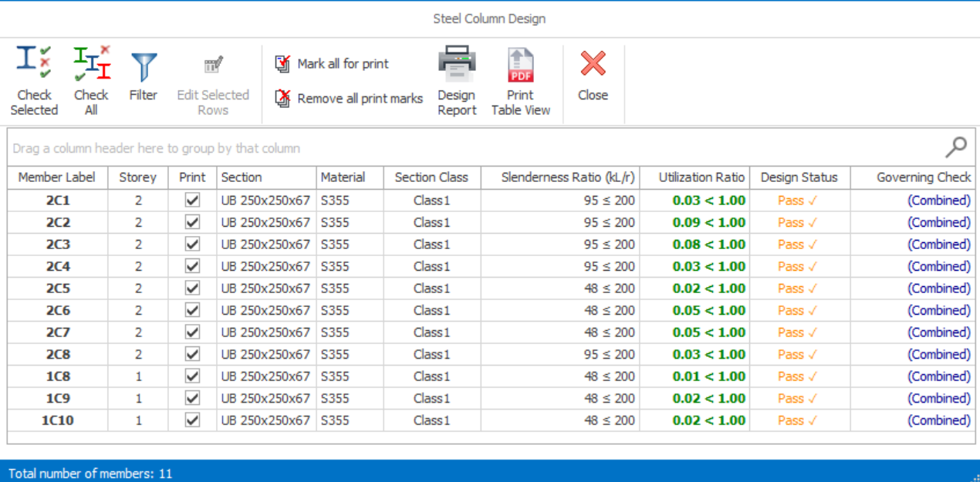Viewport: 980px width, 482px height.
Task: Click the search magnifier icon
Action: tap(956, 147)
